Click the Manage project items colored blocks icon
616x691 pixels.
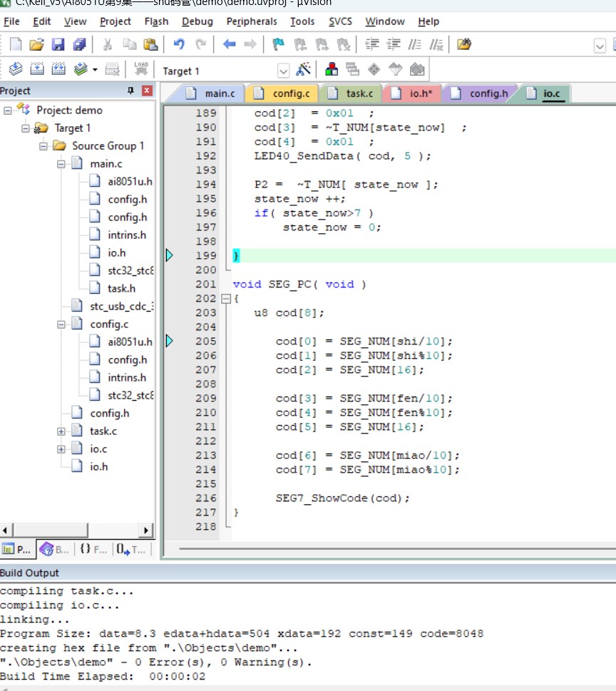pyautogui.click(x=332, y=69)
